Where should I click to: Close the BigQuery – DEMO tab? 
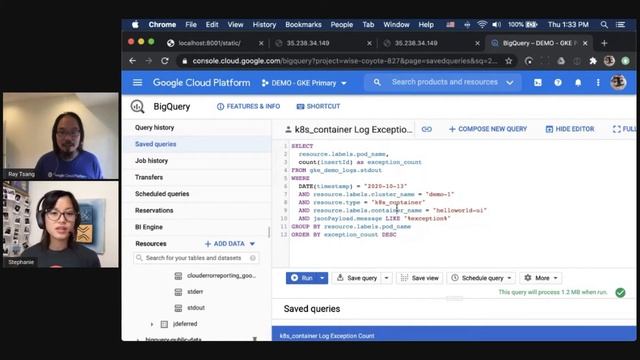tap(585, 43)
